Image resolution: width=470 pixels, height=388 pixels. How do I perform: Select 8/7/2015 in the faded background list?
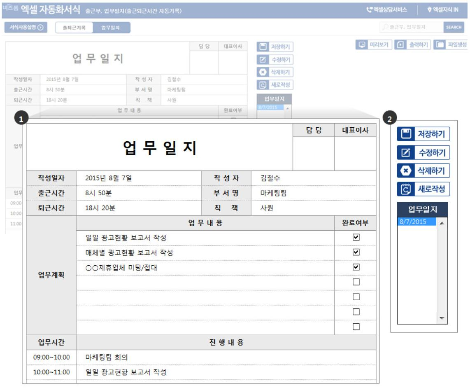point(270,107)
